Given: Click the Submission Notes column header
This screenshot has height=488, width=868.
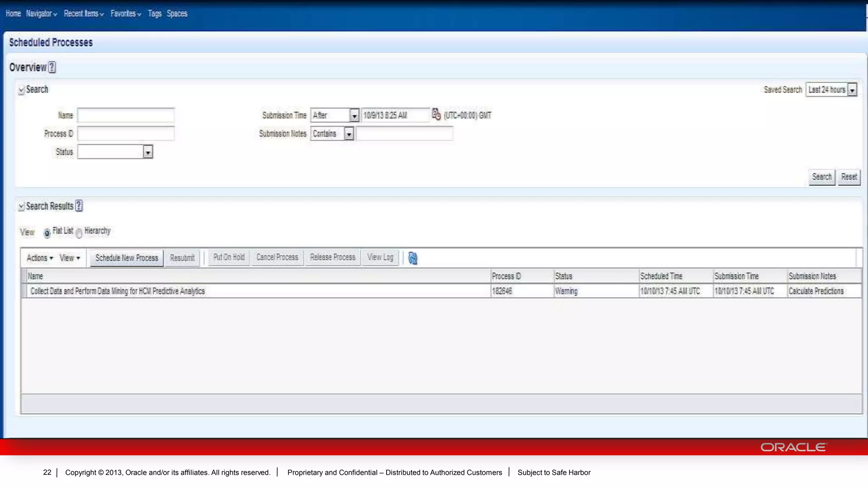Looking at the screenshot, I should pos(824,276).
